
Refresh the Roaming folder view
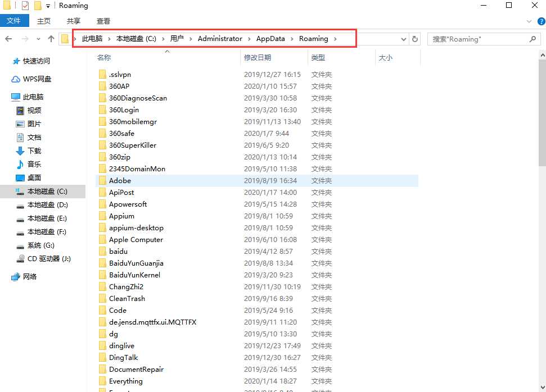tap(415, 39)
